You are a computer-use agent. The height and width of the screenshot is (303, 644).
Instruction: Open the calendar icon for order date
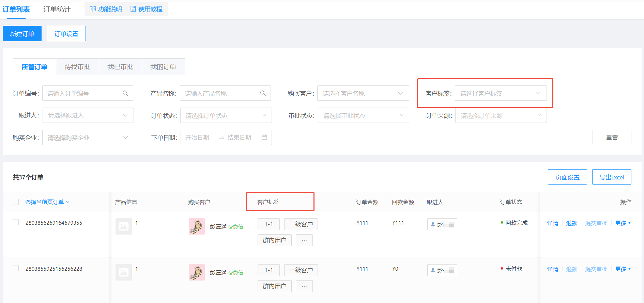pyautogui.click(x=264, y=137)
